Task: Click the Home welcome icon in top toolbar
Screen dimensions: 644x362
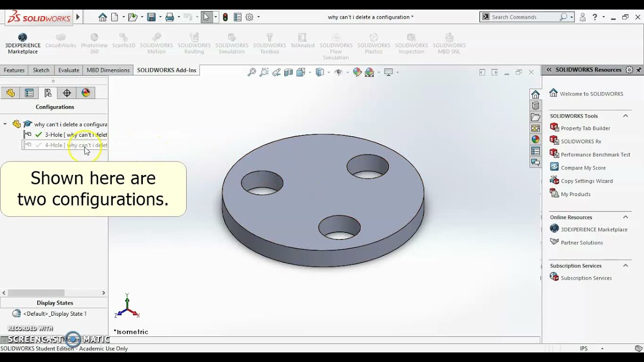Action: pyautogui.click(x=103, y=17)
